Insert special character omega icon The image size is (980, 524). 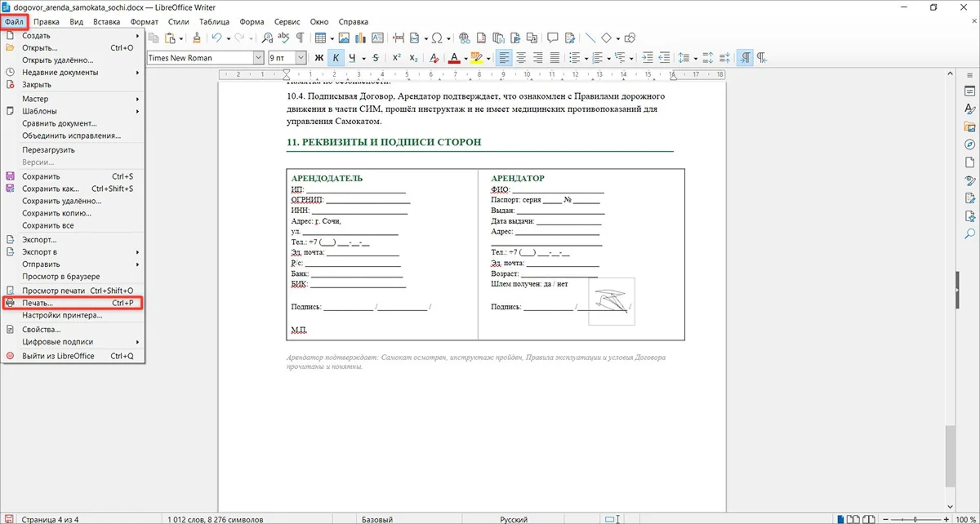pos(437,38)
